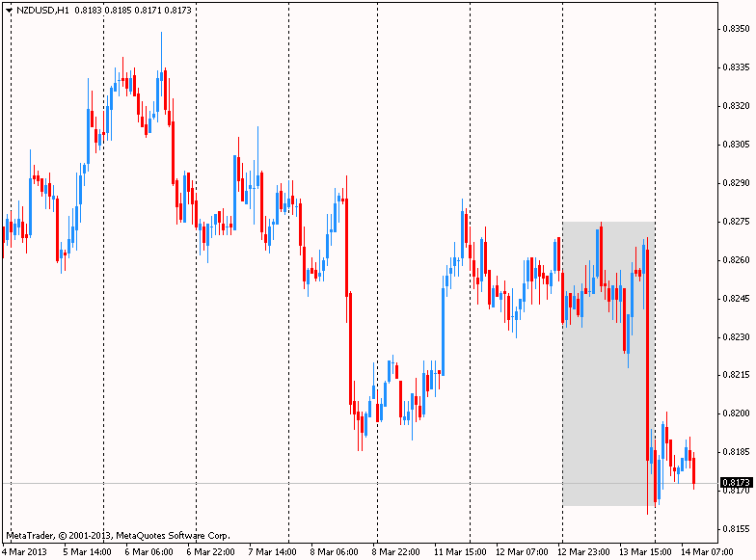The width and height of the screenshot is (756, 560).
Task: Select the gray shaded rectangle on the chart
Action: point(608,364)
